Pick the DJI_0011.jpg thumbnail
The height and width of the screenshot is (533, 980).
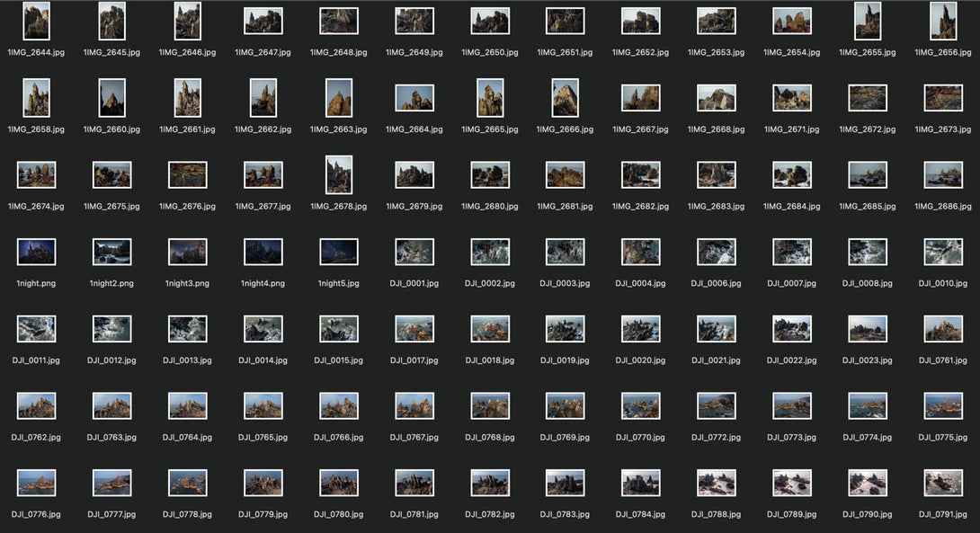click(x=36, y=329)
